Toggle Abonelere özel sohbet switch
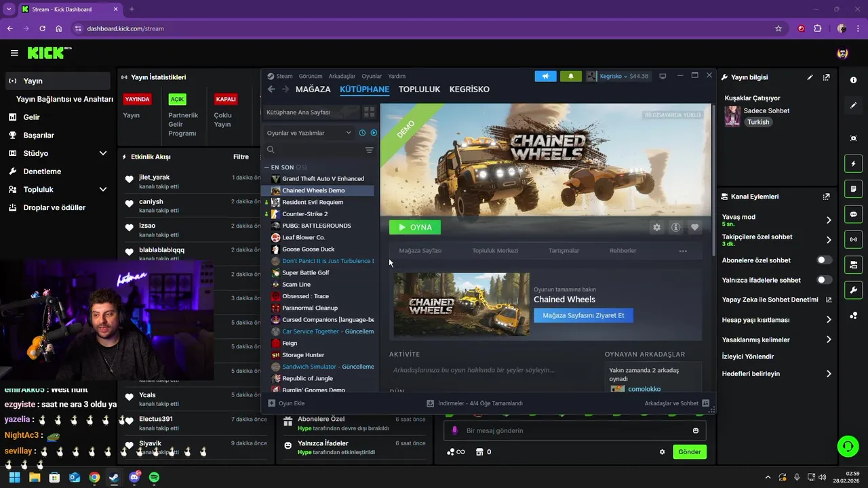 pos(825,260)
